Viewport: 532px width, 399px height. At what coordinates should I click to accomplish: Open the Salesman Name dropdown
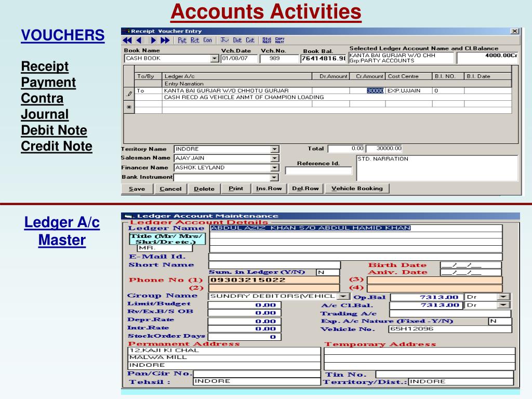click(x=275, y=158)
